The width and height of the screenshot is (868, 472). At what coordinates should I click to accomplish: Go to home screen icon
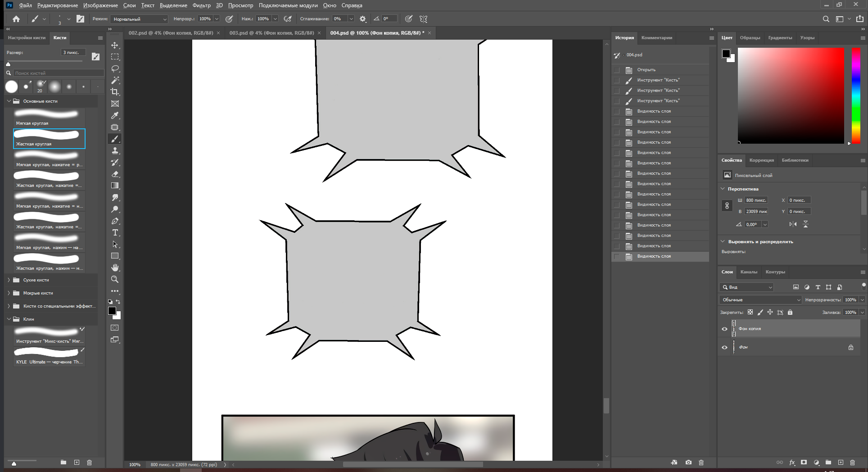coord(16,19)
